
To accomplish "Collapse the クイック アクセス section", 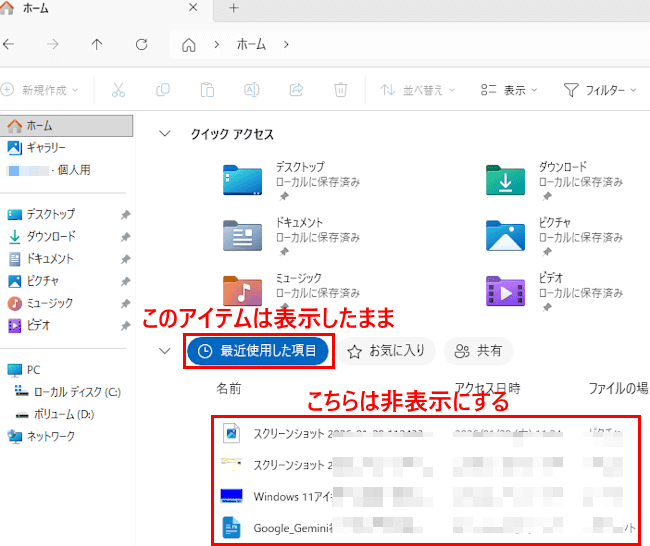I will tap(165, 133).
